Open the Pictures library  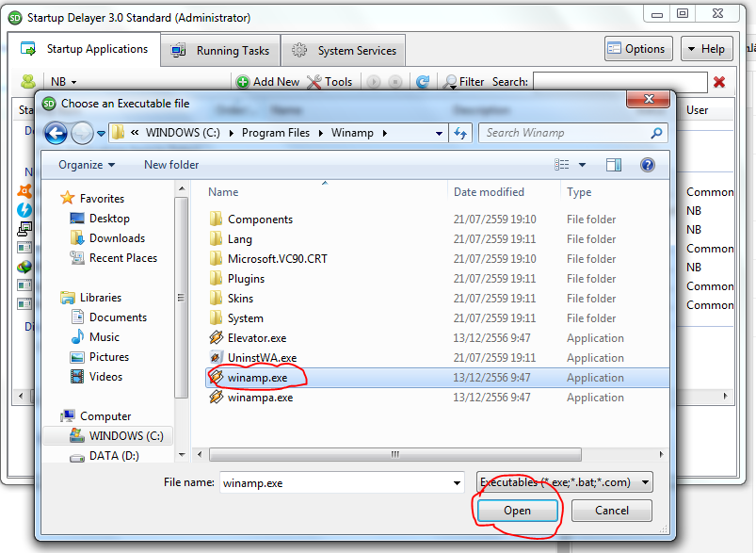click(x=100, y=357)
